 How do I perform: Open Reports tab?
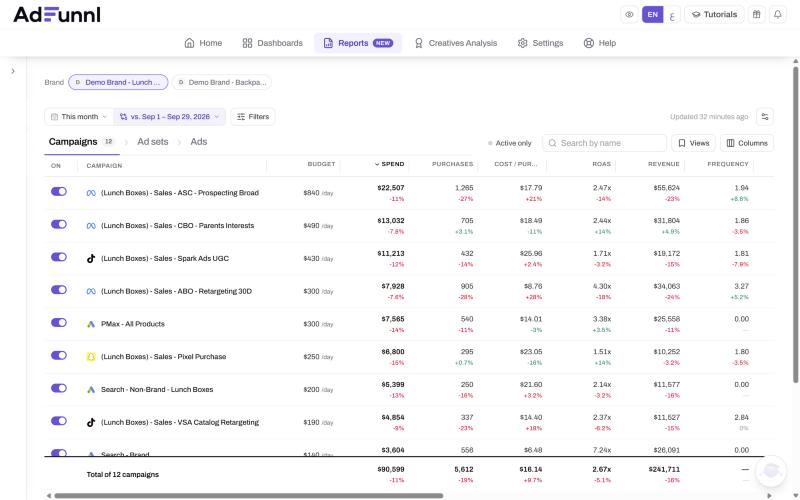coord(358,43)
